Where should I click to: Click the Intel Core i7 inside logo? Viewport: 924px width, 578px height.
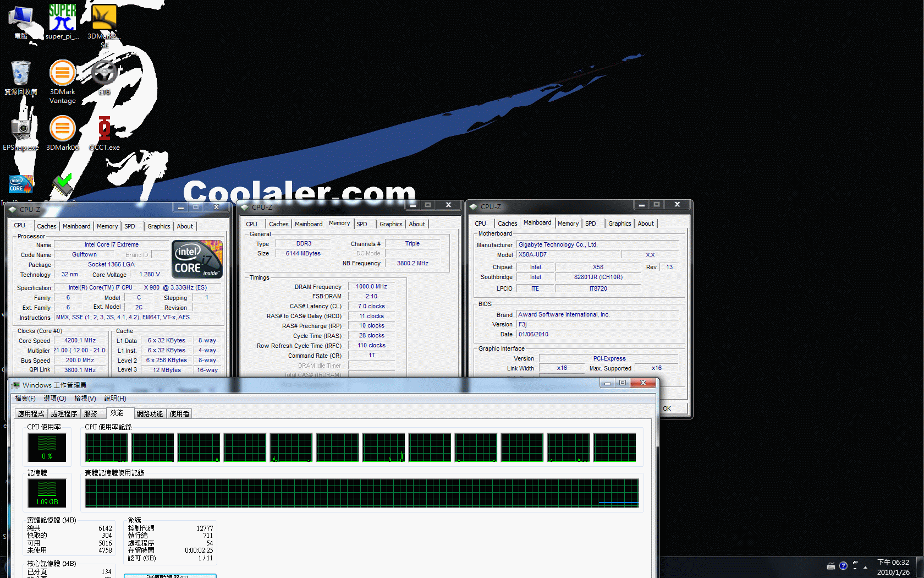coord(197,259)
